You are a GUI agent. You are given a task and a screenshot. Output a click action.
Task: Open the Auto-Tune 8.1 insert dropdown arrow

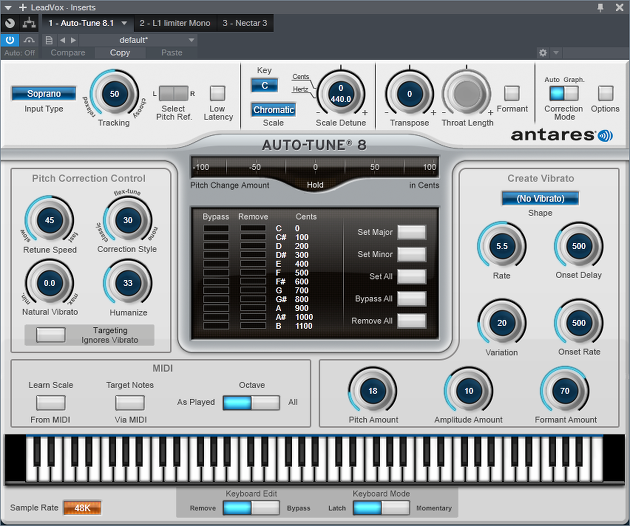(124, 23)
